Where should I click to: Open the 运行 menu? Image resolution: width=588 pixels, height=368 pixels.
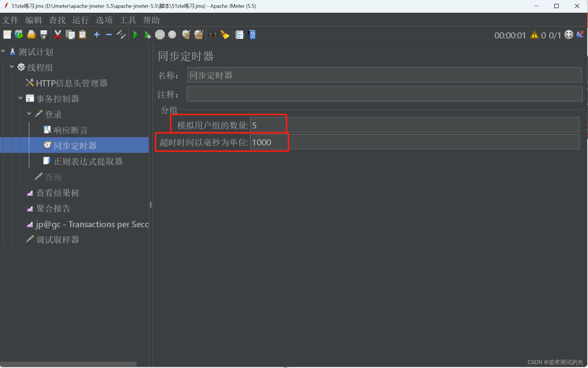pos(81,20)
